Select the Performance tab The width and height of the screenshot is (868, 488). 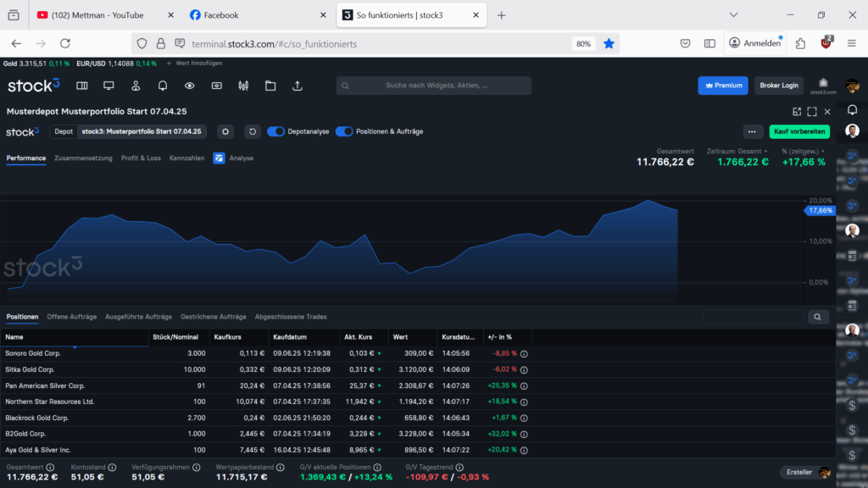[26, 158]
